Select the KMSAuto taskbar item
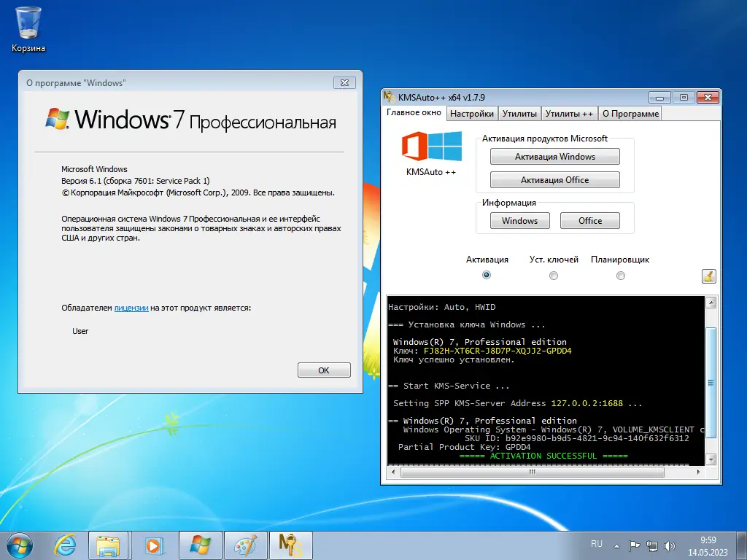The image size is (747, 560). 290,545
